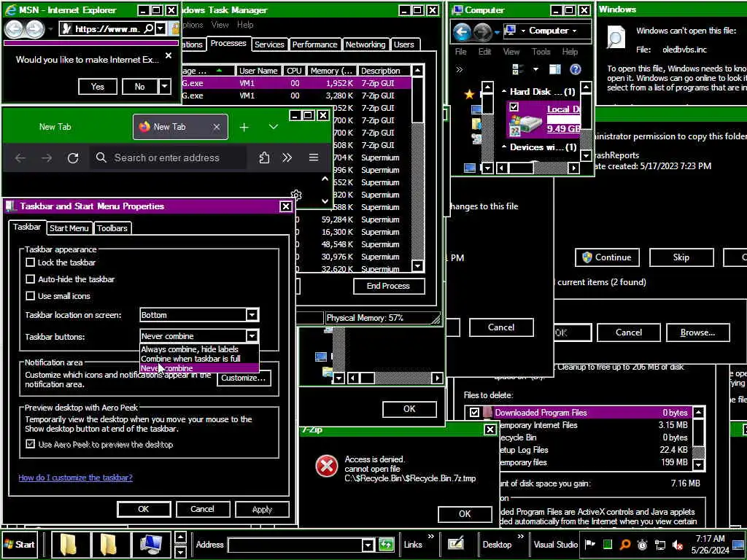Expand the view options arrow in Computer toolbar
This screenshot has width=747, height=560.
[535, 69]
